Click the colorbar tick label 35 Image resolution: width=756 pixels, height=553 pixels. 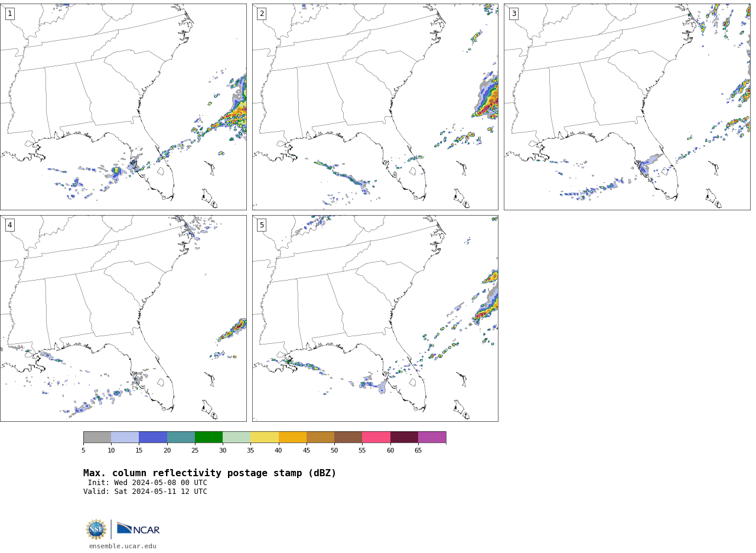pyautogui.click(x=250, y=451)
